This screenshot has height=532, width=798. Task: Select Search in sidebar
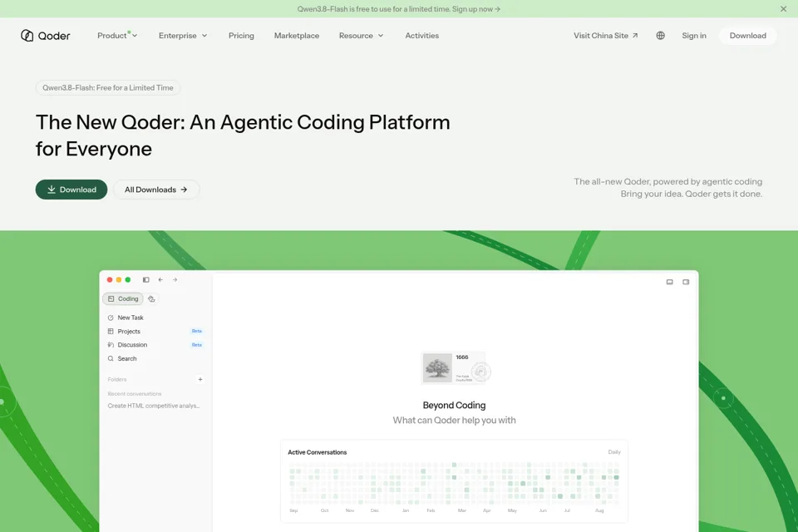[x=126, y=358]
